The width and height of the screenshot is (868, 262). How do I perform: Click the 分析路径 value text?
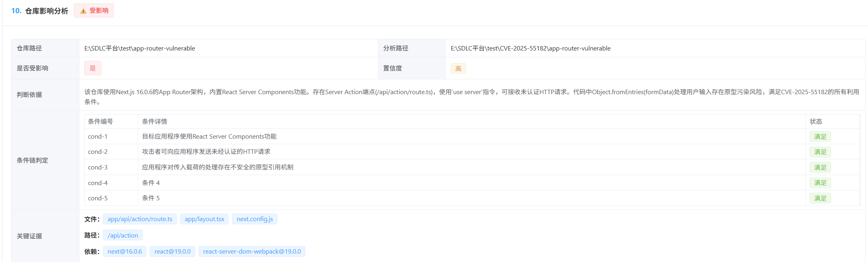click(531, 48)
